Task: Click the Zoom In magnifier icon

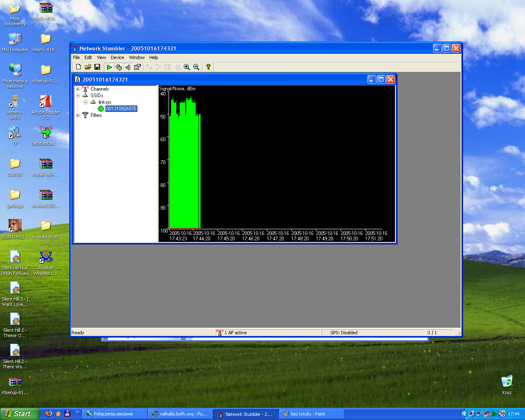Action: coord(187,67)
